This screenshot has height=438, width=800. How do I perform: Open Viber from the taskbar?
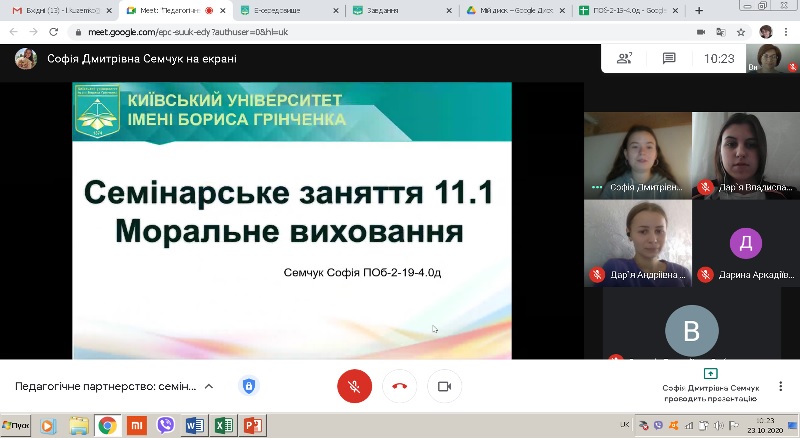tap(165, 425)
